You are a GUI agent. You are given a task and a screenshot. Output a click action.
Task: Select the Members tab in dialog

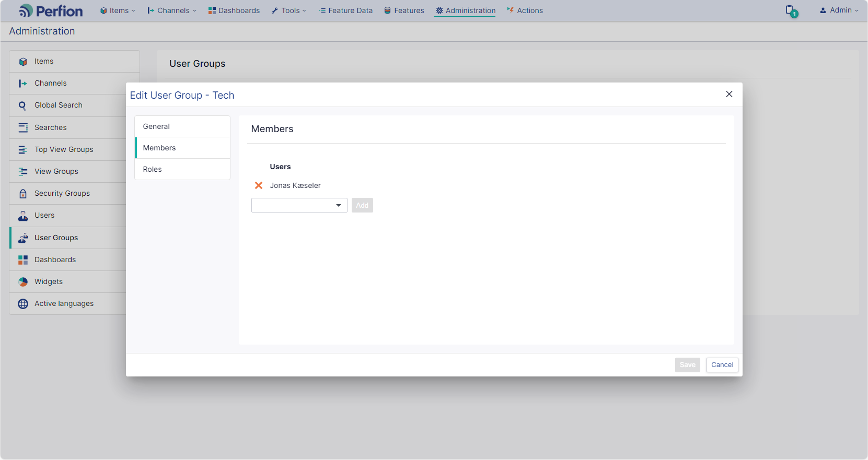182,148
